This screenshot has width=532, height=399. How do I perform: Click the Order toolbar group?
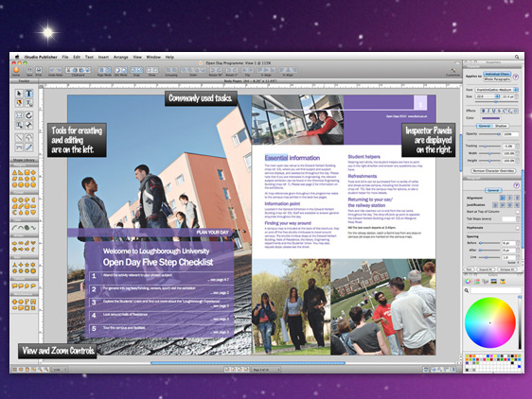(x=193, y=71)
